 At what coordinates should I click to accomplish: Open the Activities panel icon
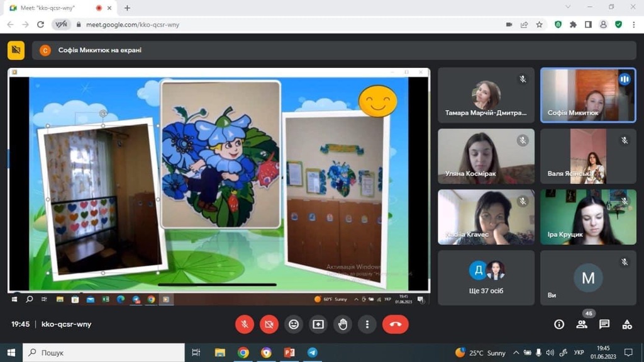pyautogui.click(x=627, y=324)
